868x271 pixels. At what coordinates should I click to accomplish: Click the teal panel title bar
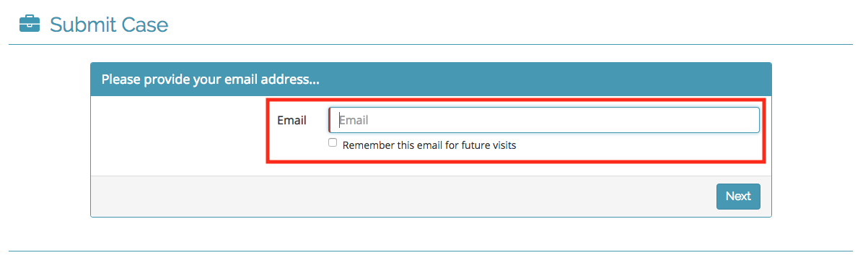click(x=431, y=79)
